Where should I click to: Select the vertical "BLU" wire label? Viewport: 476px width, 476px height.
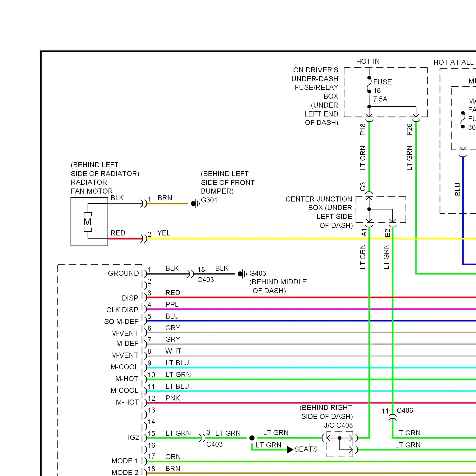pyautogui.click(x=457, y=189)
